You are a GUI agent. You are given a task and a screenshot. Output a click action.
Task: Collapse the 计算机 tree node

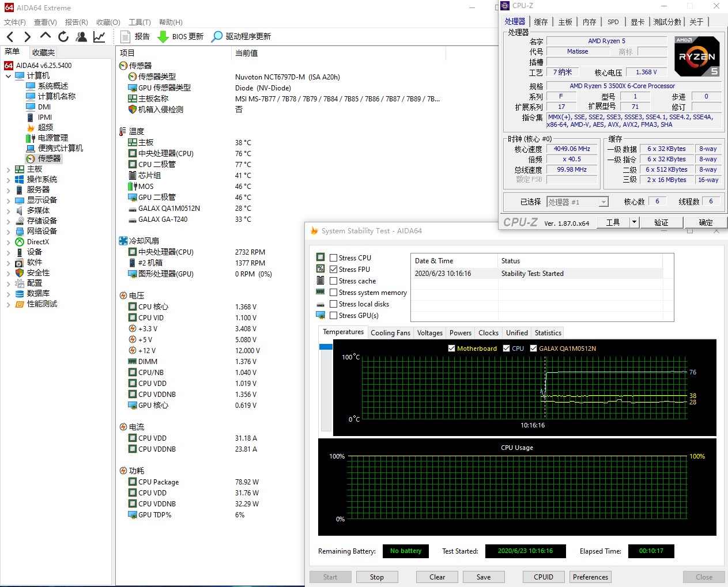[8, 75]
